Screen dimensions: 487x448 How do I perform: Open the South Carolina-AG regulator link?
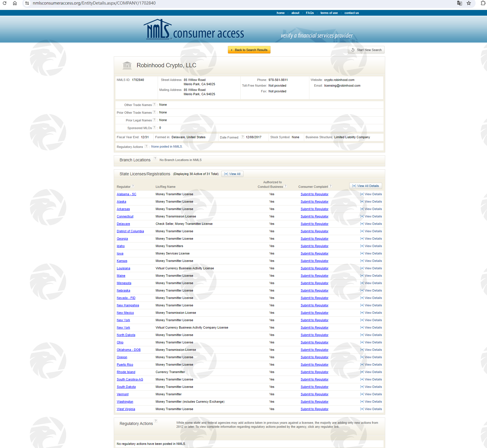pyautogui.click(x=130, y=379)
